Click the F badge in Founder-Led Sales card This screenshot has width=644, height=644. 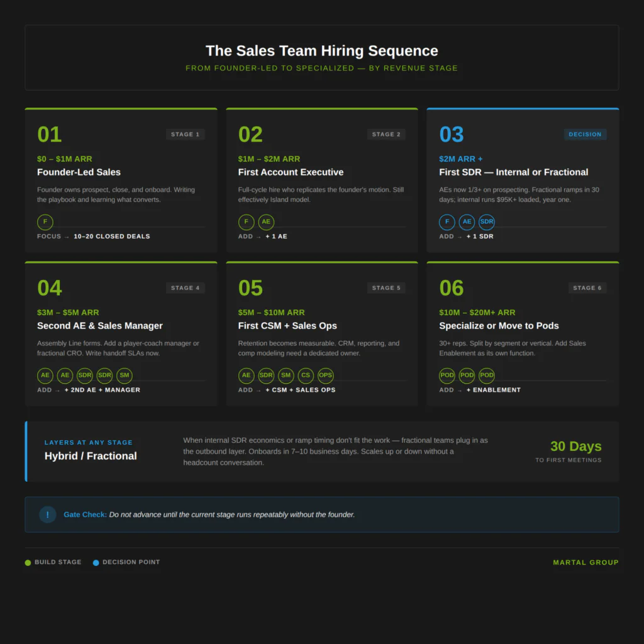[x=45, y=222]
